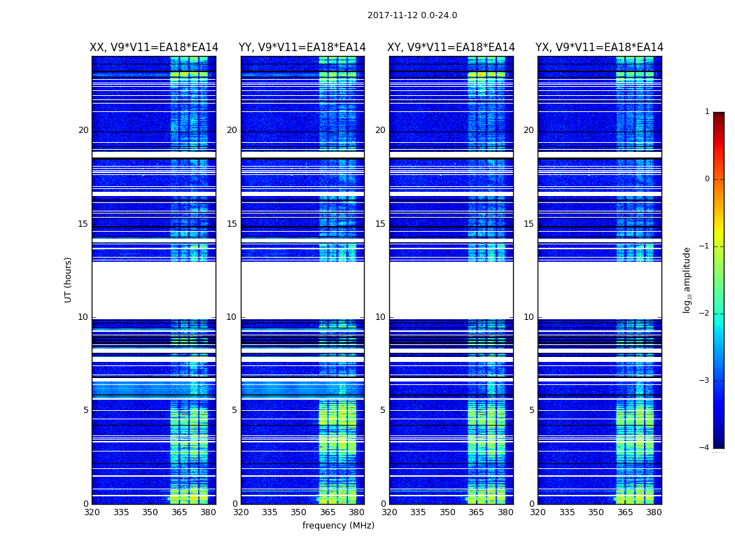The image size is (735, 560).
Task: Click the large white data gap in the YX panel
Action: click(x=599, y=290)
